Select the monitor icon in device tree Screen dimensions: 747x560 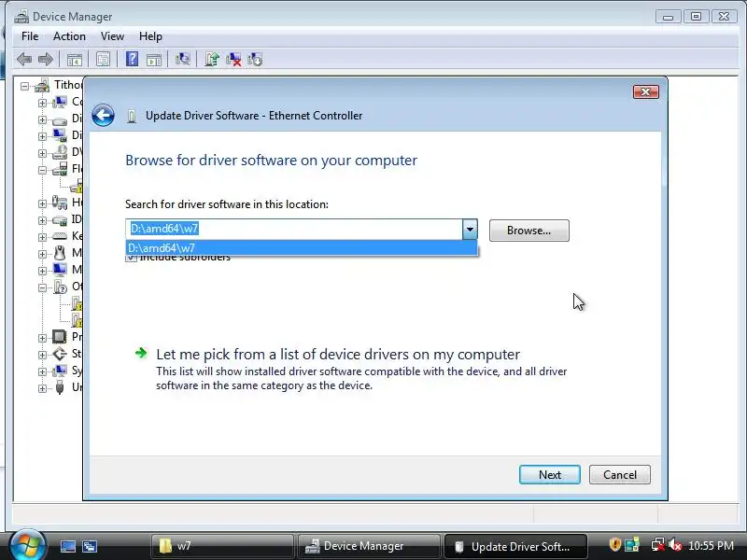coord(60,270)
